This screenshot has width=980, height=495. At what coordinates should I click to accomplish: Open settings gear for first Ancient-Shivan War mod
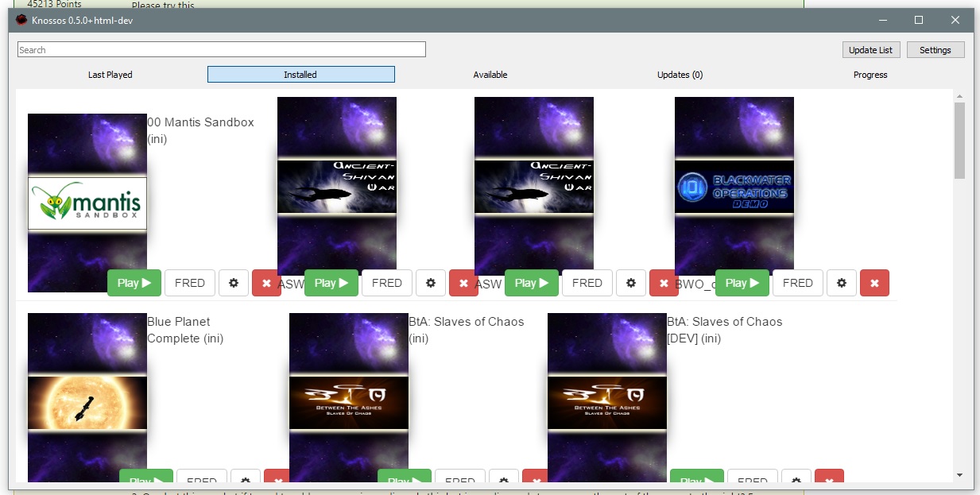430,283
